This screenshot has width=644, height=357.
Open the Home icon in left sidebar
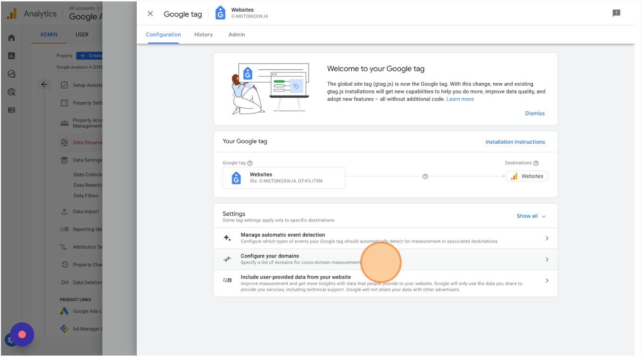(12, 38)
